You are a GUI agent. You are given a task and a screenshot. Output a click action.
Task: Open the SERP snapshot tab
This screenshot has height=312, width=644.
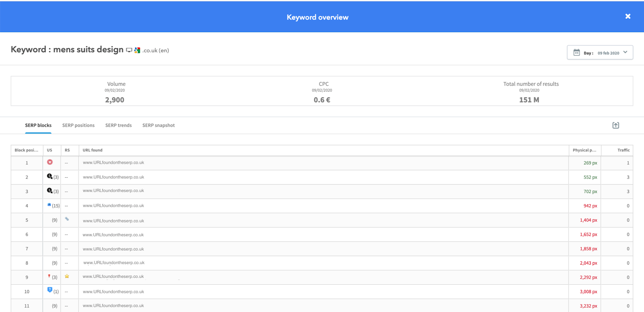coord(159,125)
